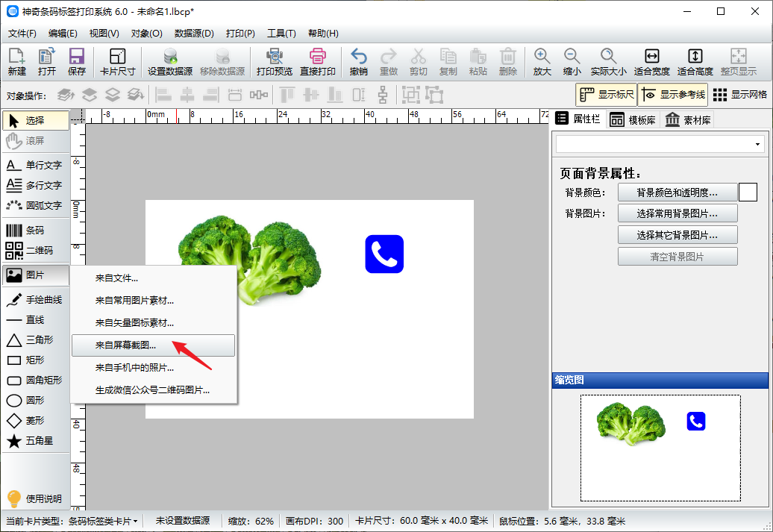Open the 卡片尺寸 card size settings
773x532 pixels.
click(x=117, y=62)
